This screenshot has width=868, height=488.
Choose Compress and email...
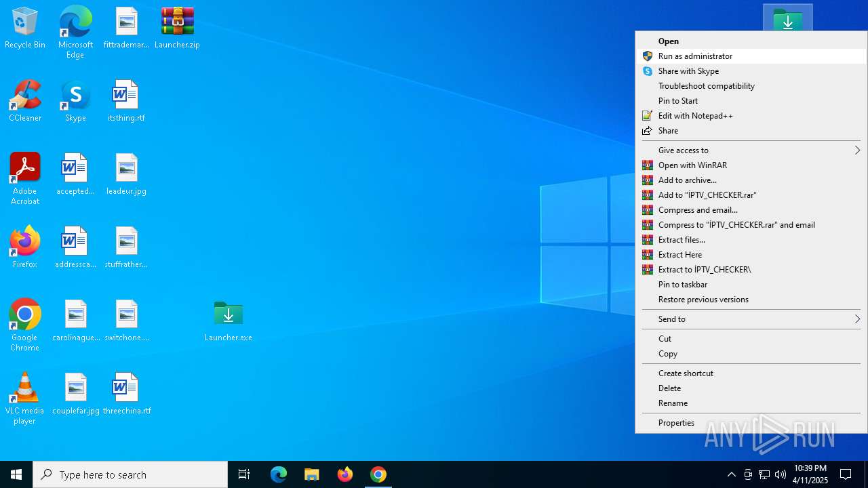751,210
